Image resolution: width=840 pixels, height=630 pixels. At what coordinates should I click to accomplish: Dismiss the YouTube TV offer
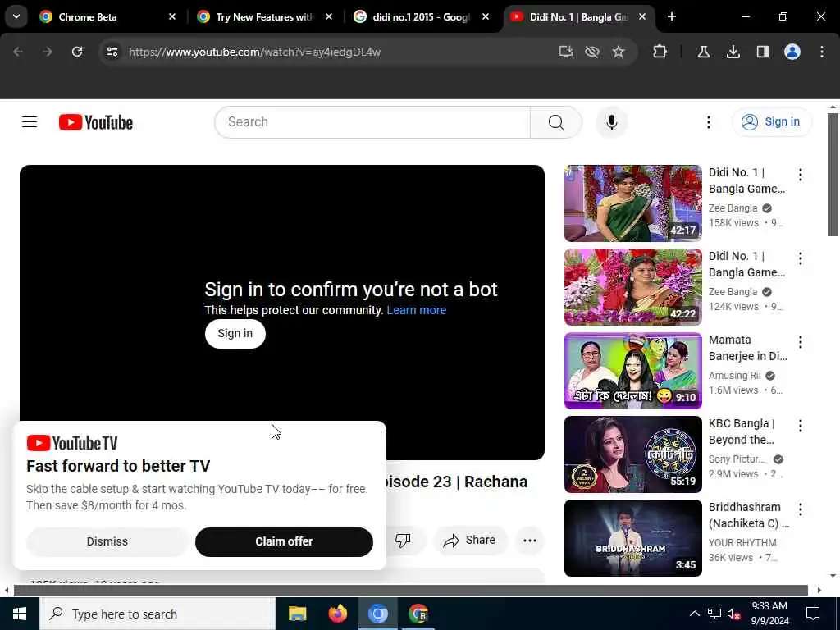click(107, 541)
